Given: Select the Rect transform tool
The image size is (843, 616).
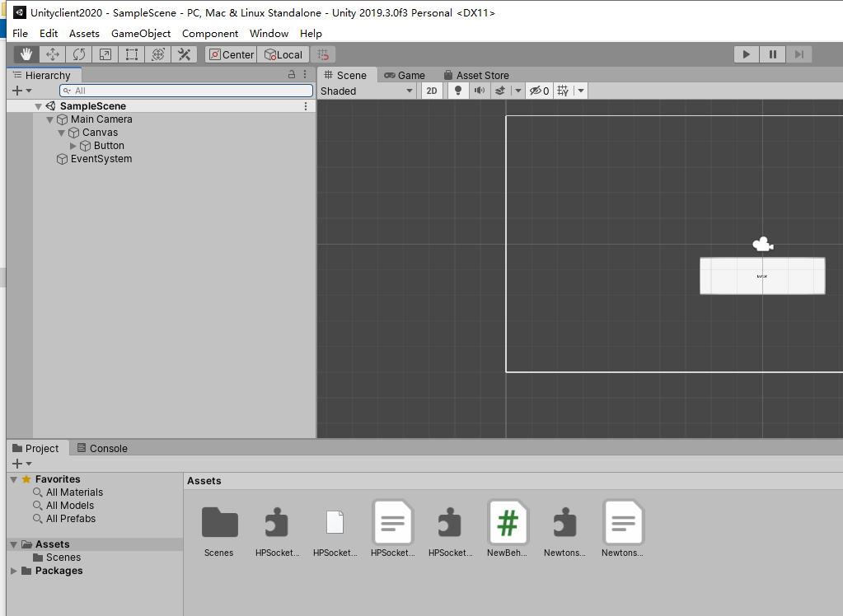Looking at the screenshot, I should (x=132, y=54).
